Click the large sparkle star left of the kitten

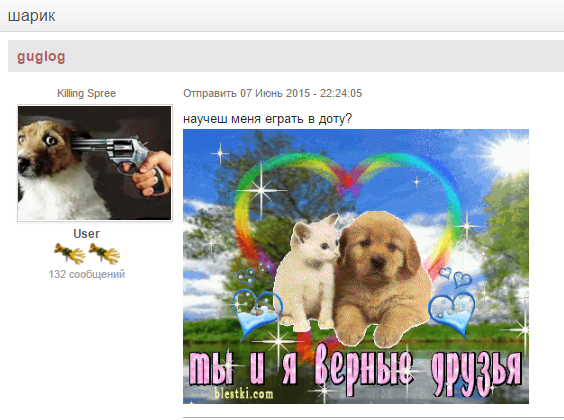click(261, 190)
